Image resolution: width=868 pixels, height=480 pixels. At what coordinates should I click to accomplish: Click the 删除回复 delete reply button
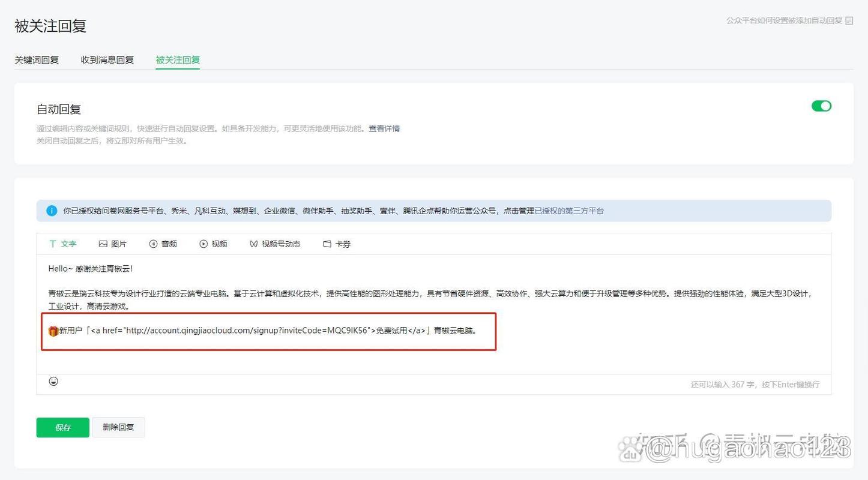point(118,427)
